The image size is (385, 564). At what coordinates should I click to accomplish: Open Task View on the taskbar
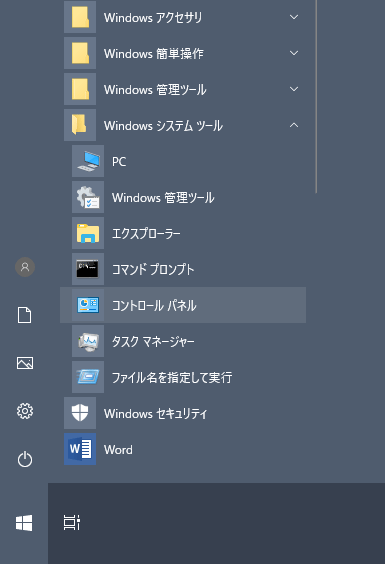(72, 523)
